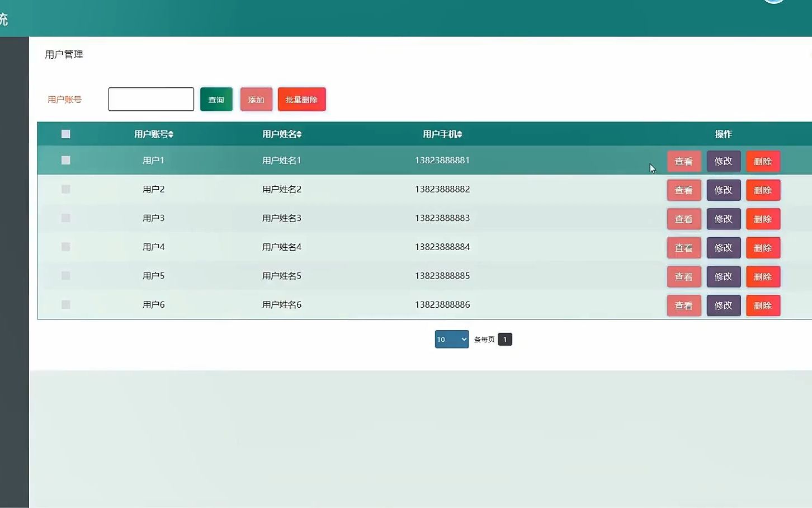This screenshot has height=508, width=812.
Task: View details of 用户6 with 查看
Action: point(684,305)
